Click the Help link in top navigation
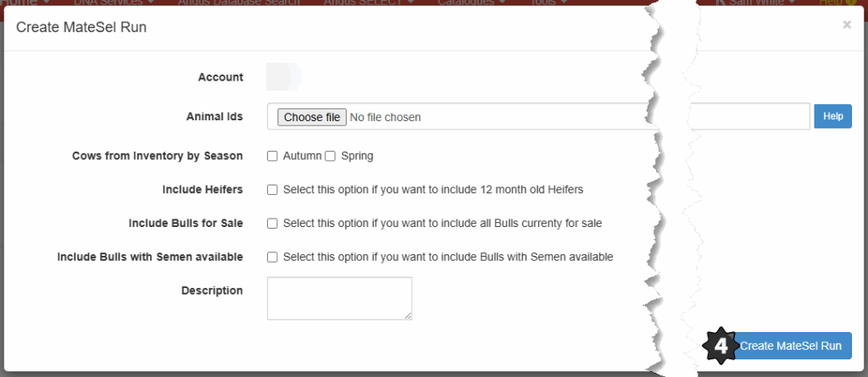This screenshot has height=377, width=868. [x=837, y=3]
